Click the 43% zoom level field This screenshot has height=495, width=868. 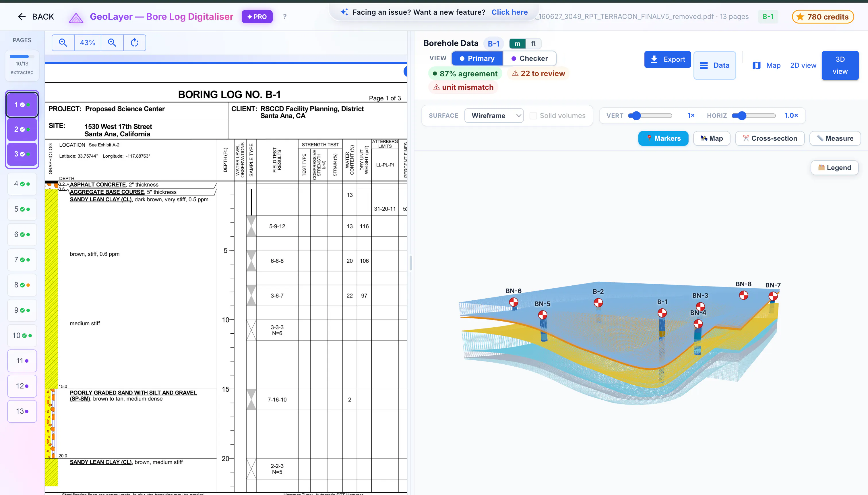(x=87, y=42)
